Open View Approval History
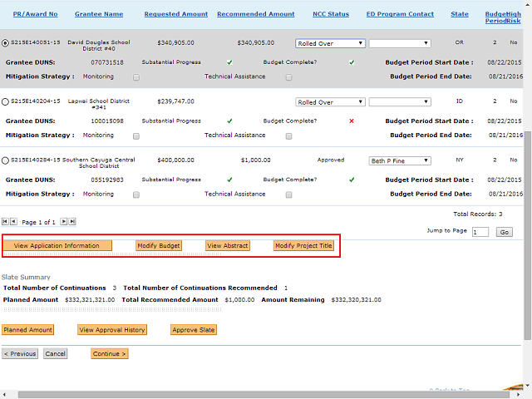 tap(112, 330)
